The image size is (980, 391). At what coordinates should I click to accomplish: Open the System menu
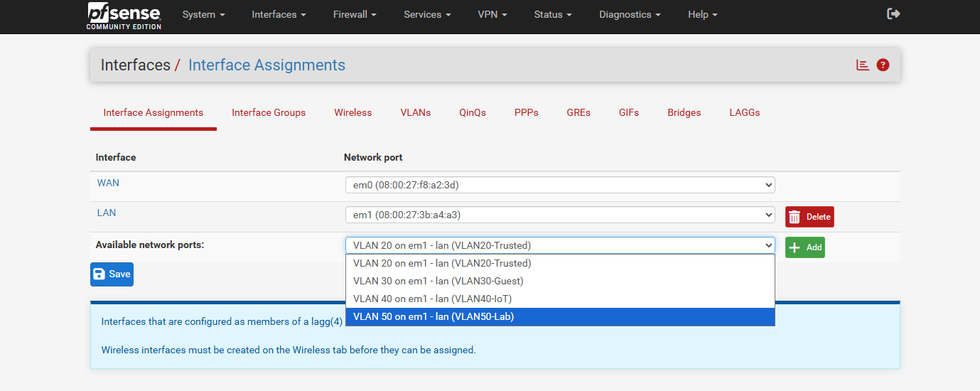point(204,14)
